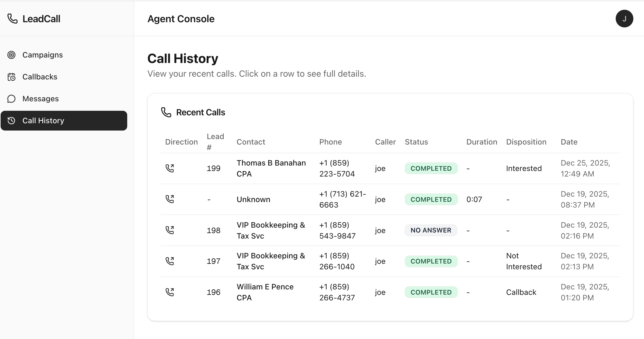Select the Campaigns sidebar menu item

tap(42, 55)
